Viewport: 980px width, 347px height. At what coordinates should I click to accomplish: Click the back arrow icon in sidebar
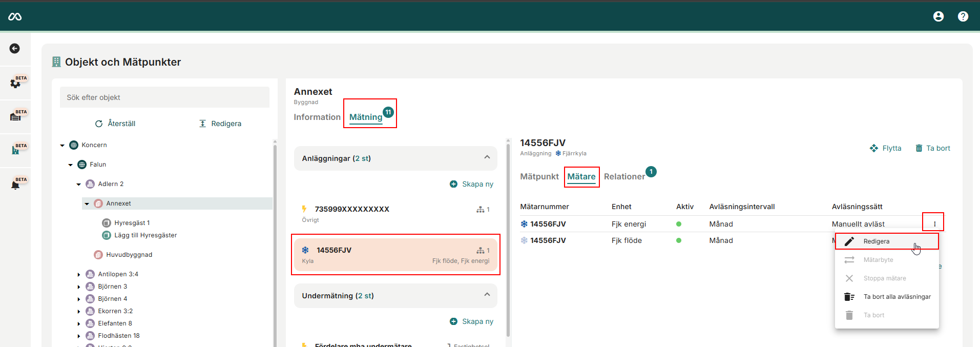(x=15, y=48)
